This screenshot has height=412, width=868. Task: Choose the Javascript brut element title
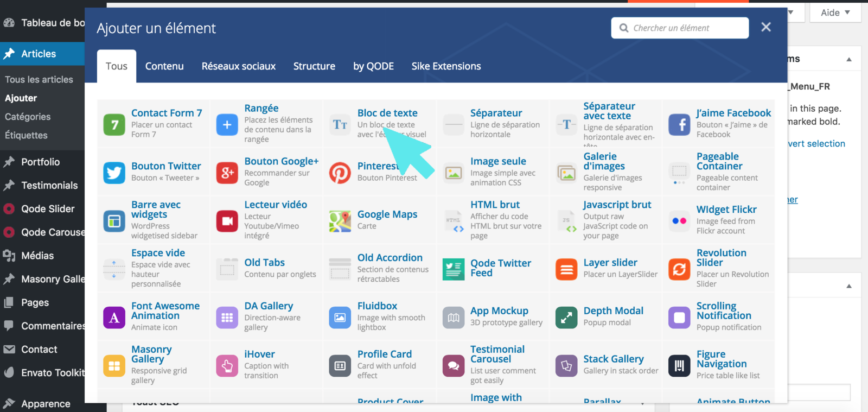click(x=617, y=205)
